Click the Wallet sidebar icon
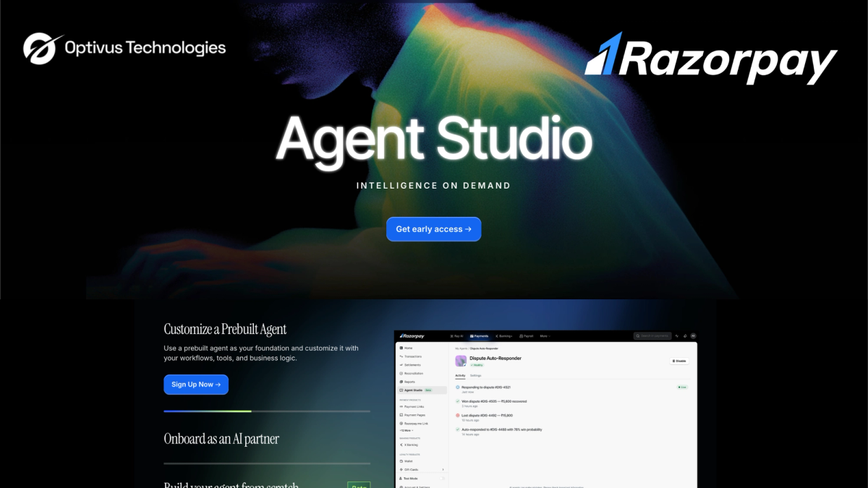The width and height of the screenshot is (868, 488). tap(401, 461)
